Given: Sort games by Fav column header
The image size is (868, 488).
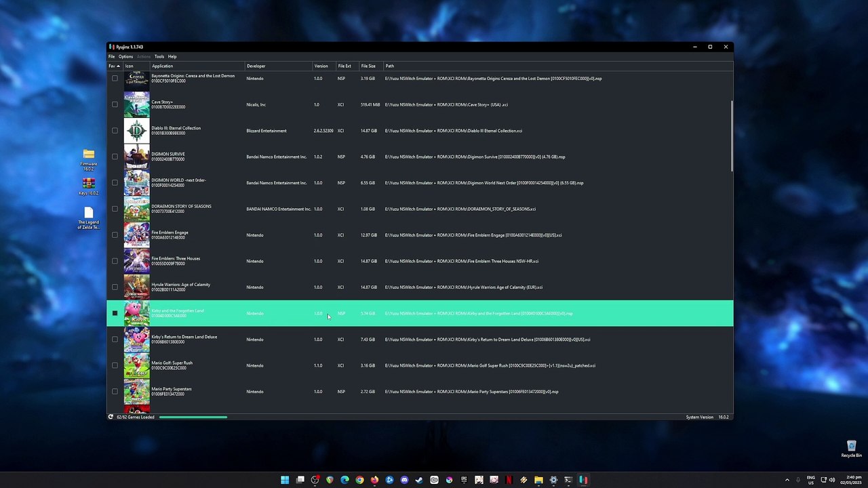Looking at the screenshot, I should 114,66.
